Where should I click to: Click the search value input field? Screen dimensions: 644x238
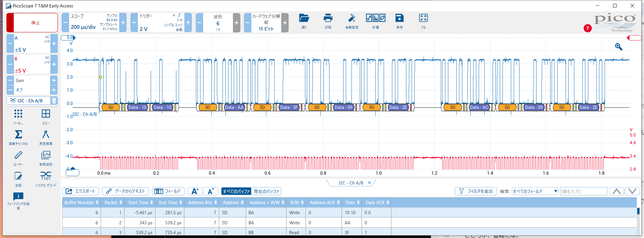pyautogui.click(x=583, y=191)
